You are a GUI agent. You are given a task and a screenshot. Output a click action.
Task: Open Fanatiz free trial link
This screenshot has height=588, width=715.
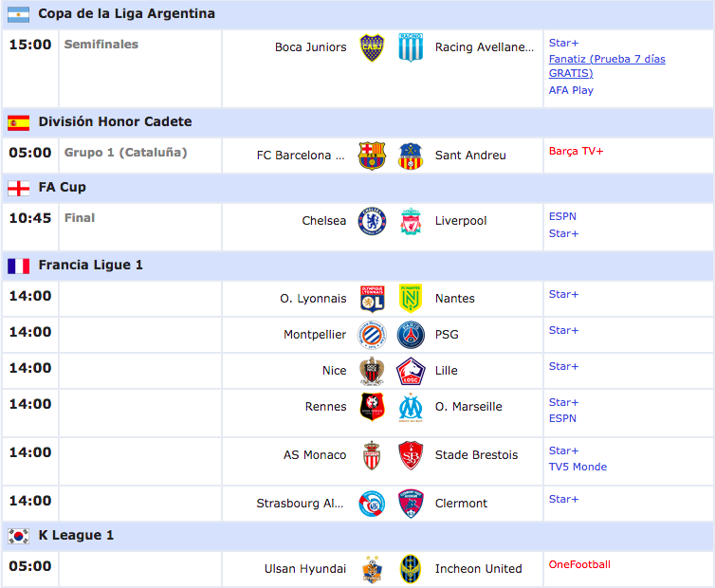click(607, 65)
